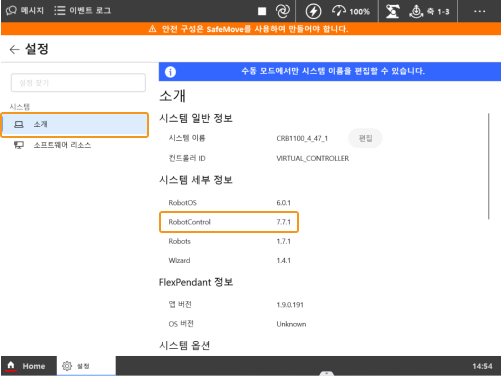The image size is (501, 376).
Task: Click the gear icon on the 설정 tab
Action: point(67,366)
